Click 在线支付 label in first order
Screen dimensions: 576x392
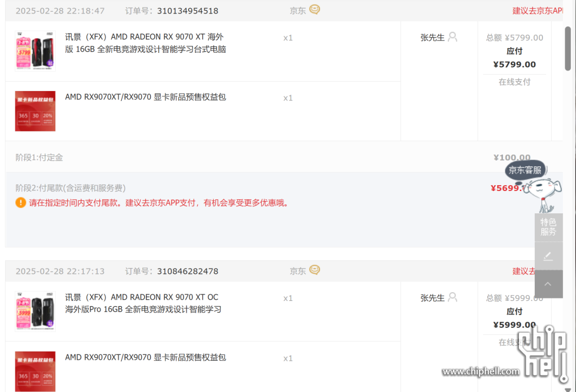[x=515, y=82]
